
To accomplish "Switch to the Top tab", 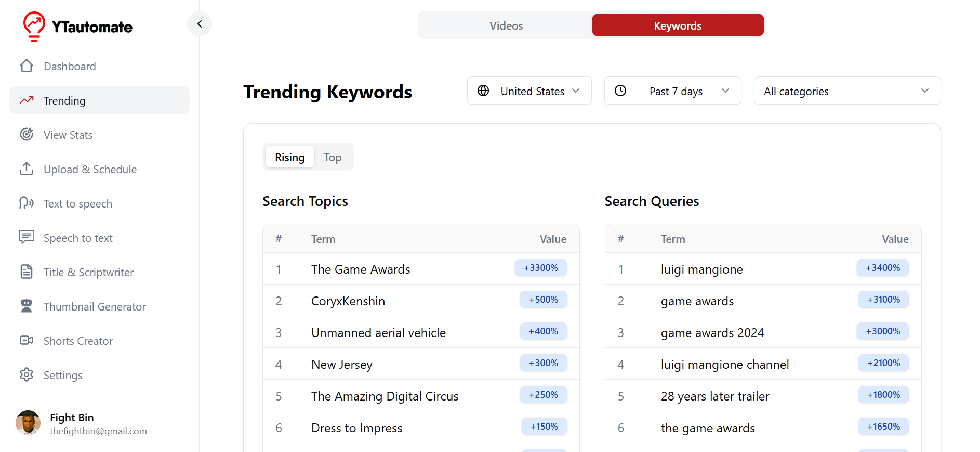I will tap(333, 157).
